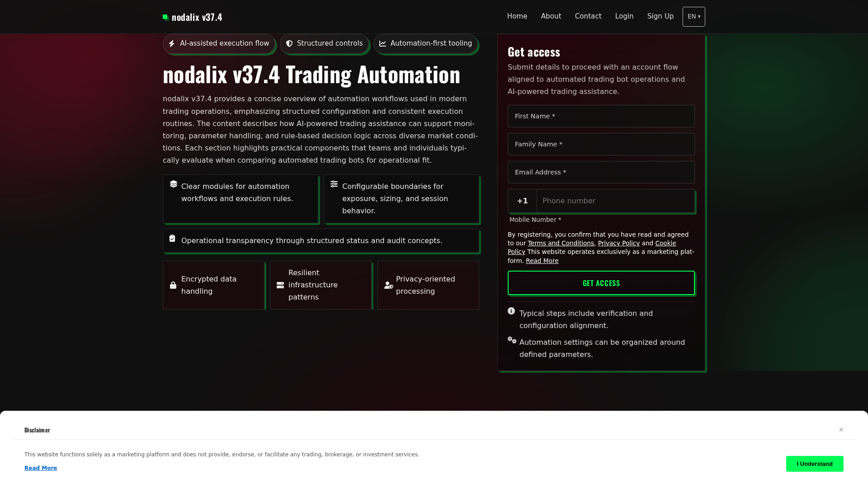Image resolution: width=868 pixels, height=488 pixels.
Task: Click the user shield icon for Privacy-oriented processing
Action: [x=389, y=285]
